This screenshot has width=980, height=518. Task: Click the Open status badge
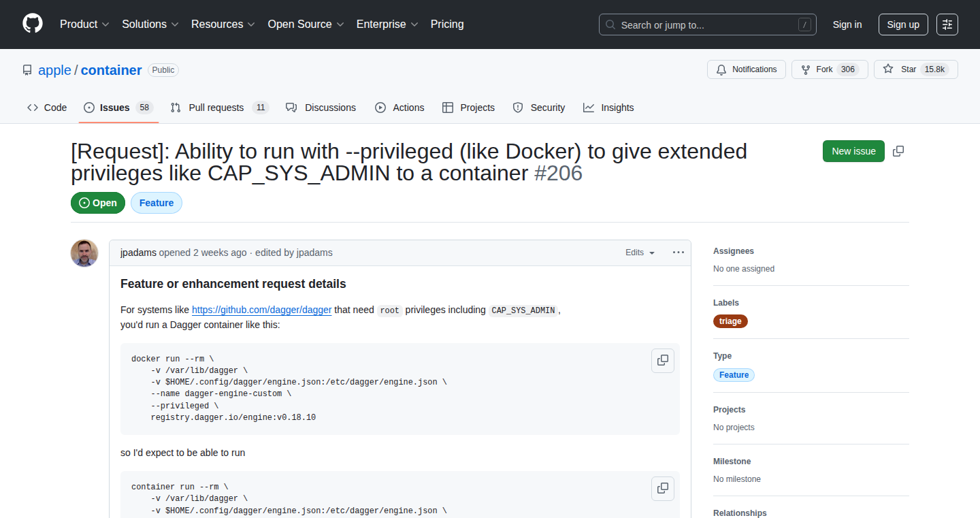(98, 203)
